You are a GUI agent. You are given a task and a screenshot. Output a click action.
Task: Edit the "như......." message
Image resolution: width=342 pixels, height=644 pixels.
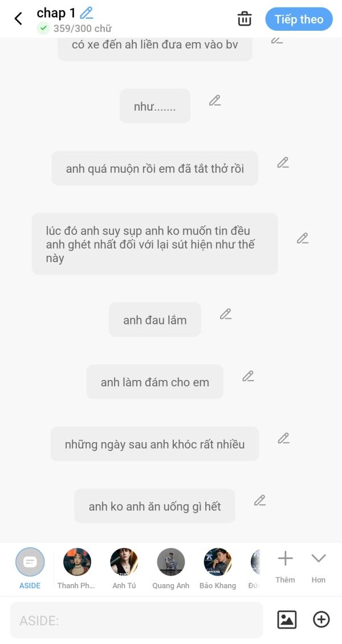(215, 101)
